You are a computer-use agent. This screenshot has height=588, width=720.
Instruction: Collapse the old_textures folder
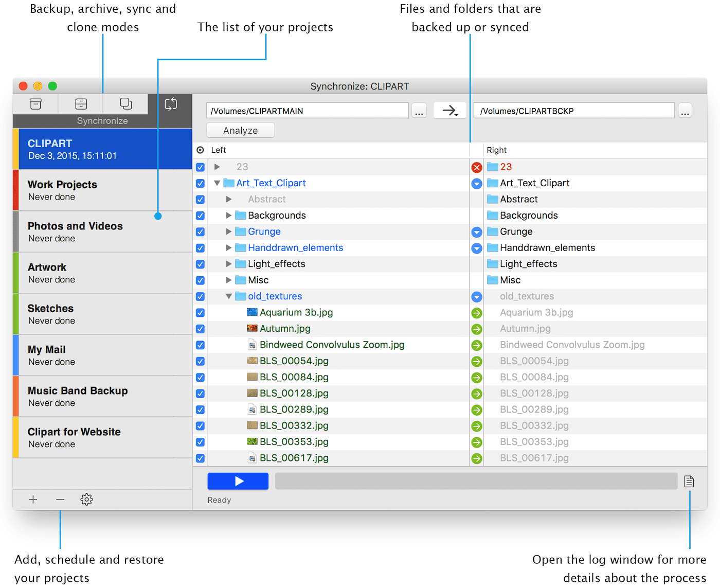pos(229,296)
